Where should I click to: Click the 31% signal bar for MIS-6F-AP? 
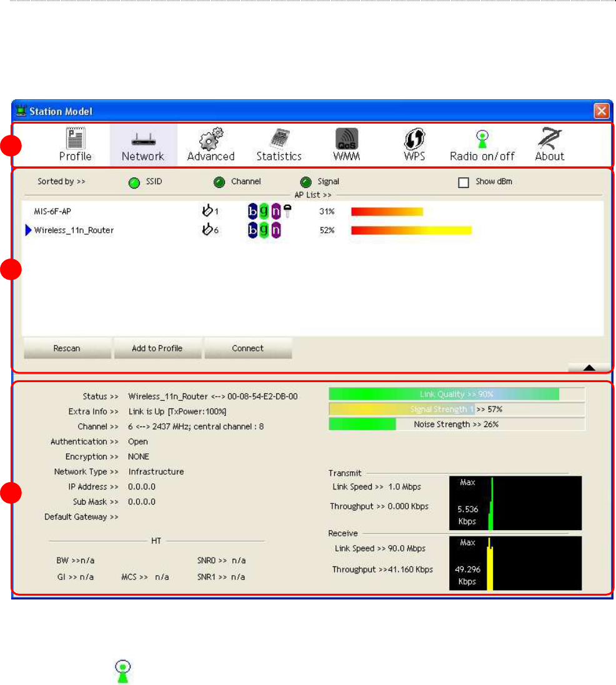coord(387,212)
